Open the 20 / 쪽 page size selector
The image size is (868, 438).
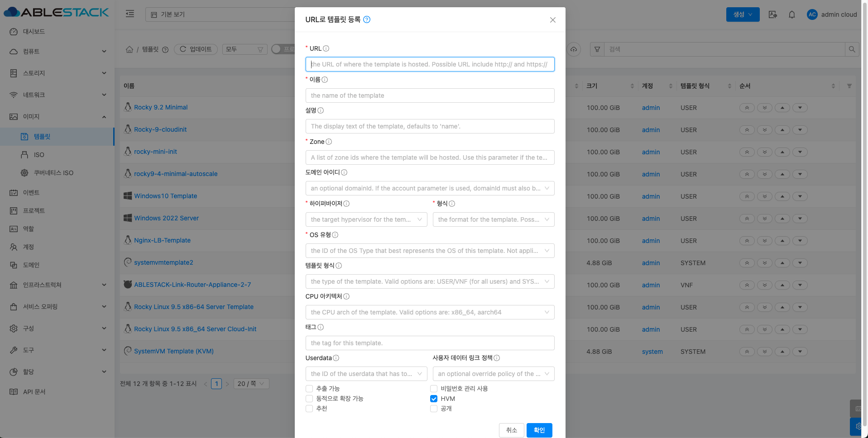pyautogui.click(x=252, y=384)
